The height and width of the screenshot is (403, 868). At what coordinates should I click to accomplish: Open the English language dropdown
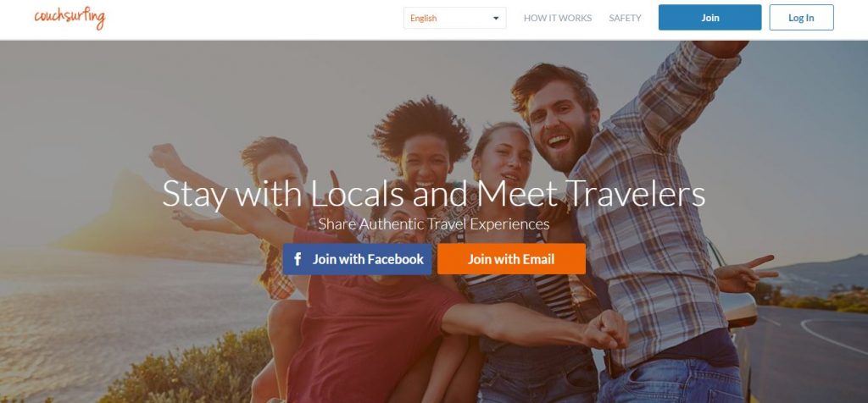[454, 19]
